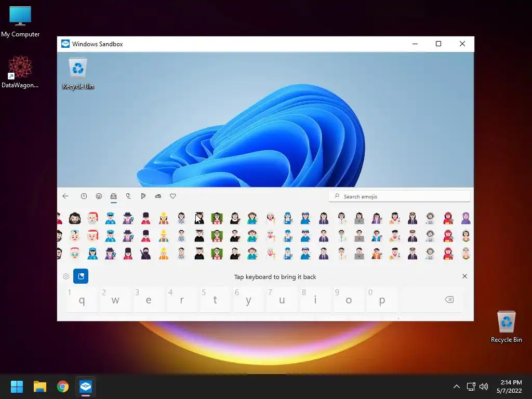The image size is (532, 399).
Task: Select the long-haired office worker in purple suit
Action: (x=323, y=218)
